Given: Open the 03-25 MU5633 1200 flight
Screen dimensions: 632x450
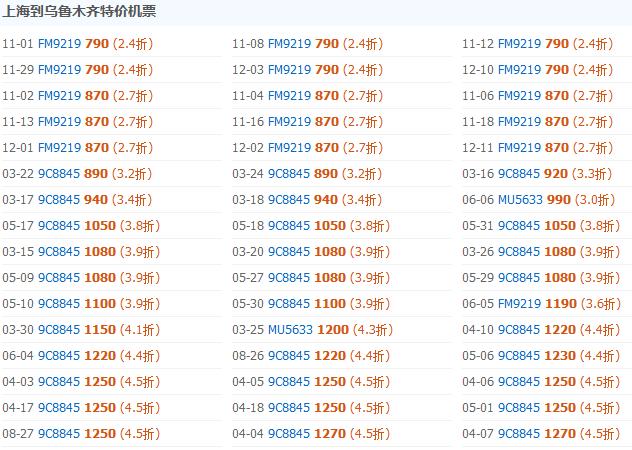Looking at the screenshot, I should tap(313, 330).
